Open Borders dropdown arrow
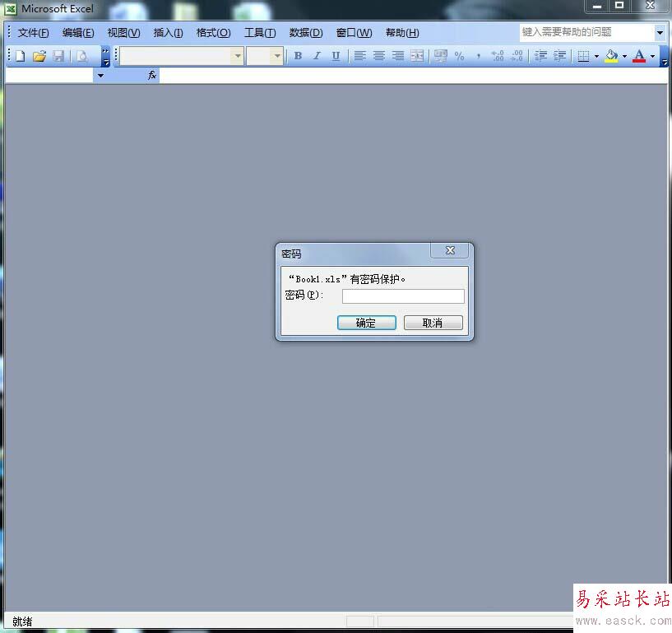The image size is (672, 633). pos(596,56)
